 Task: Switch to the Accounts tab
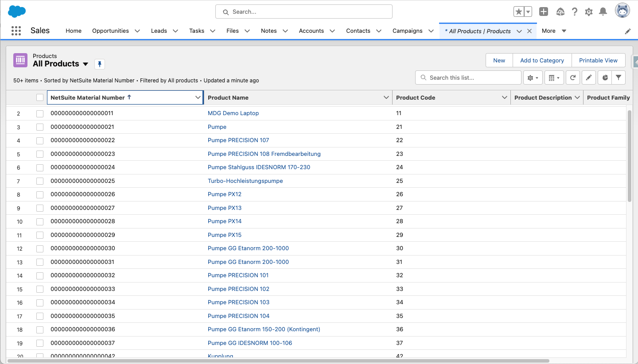coord(311,31)
